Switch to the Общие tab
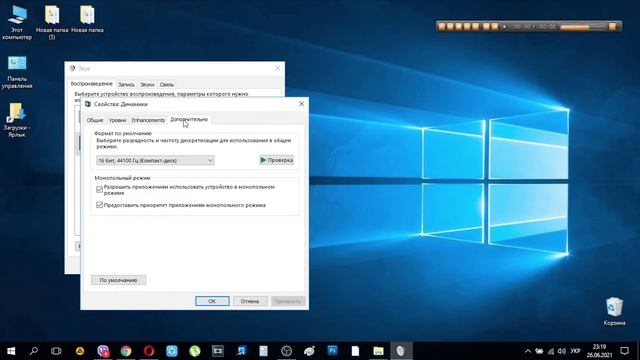Viewport: 640px width, 360px height. (95, 120)
